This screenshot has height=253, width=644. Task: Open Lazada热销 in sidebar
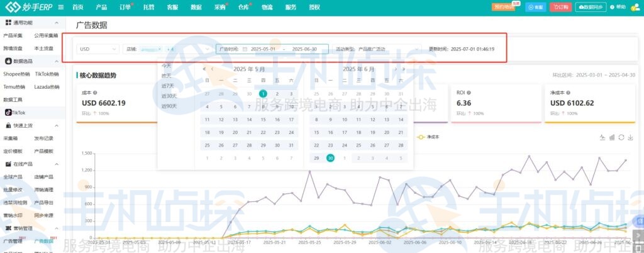tap(47, 87)
